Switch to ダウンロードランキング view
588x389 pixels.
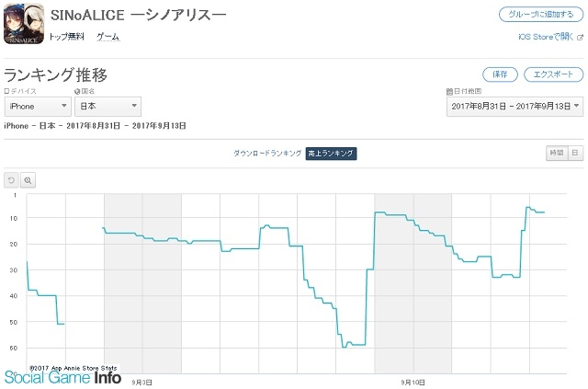tap(267, 154)
